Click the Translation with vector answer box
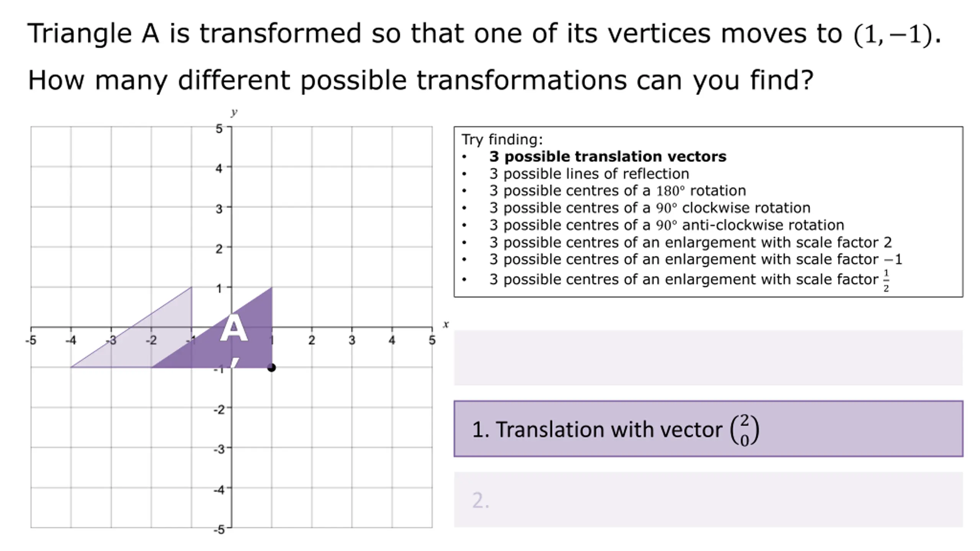 pyautogui.click(x=708, y=429)
